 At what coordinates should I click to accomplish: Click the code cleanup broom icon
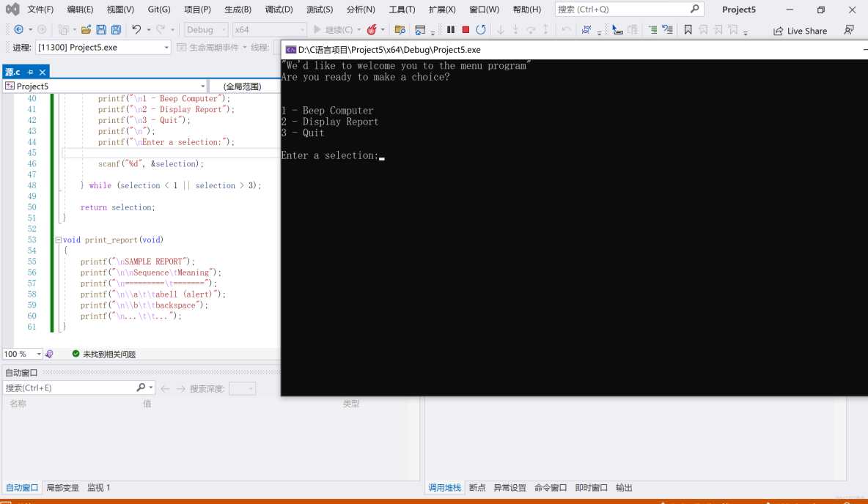tap(49, 354)
